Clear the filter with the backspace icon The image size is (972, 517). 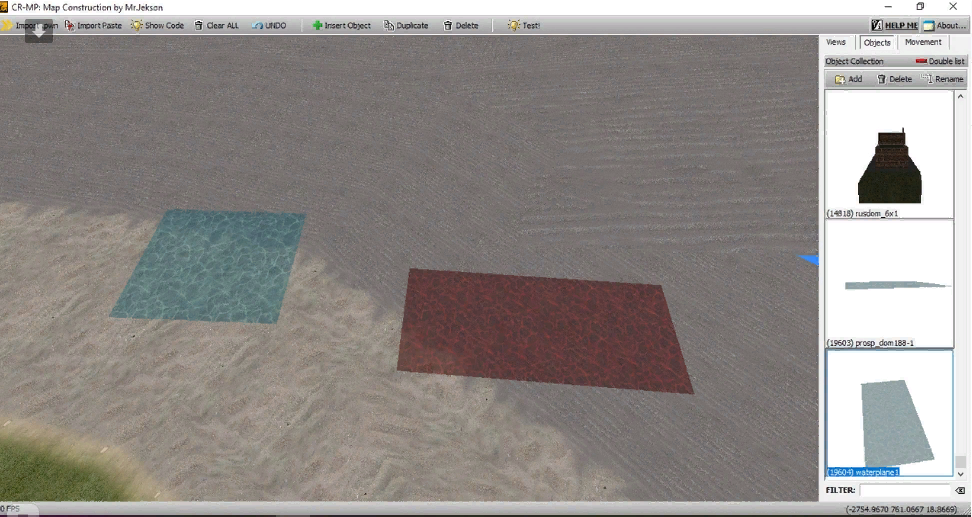point(960,490)
